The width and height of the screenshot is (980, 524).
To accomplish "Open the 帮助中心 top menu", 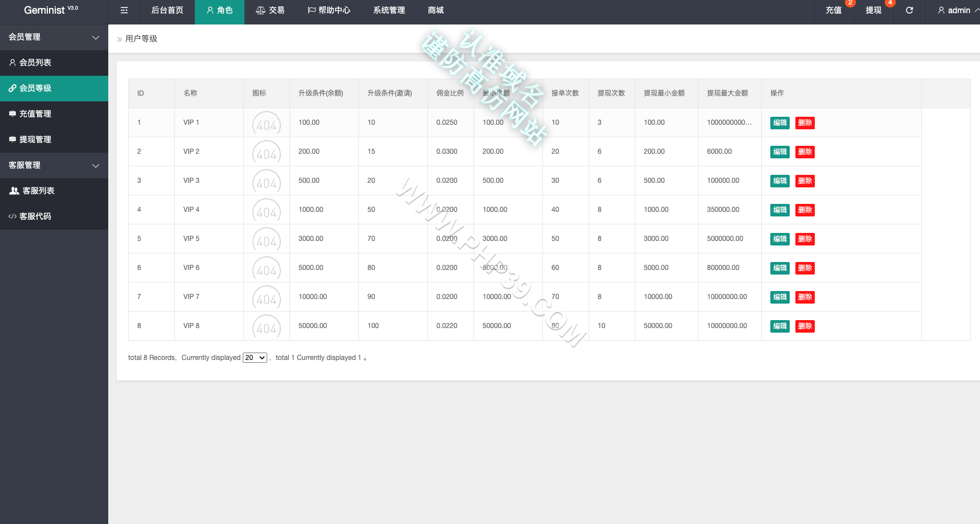I will [x=329, y=10].
